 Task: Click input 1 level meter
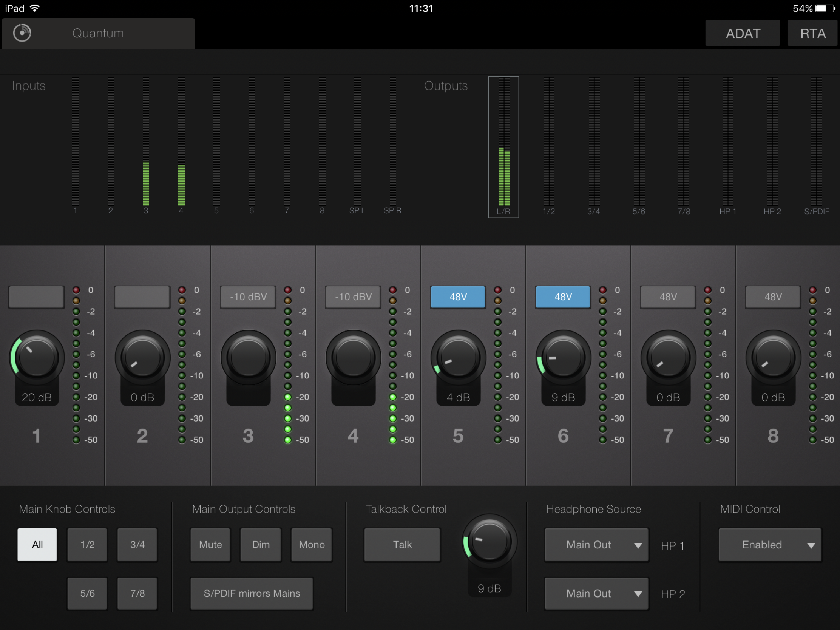coord(75,142)
